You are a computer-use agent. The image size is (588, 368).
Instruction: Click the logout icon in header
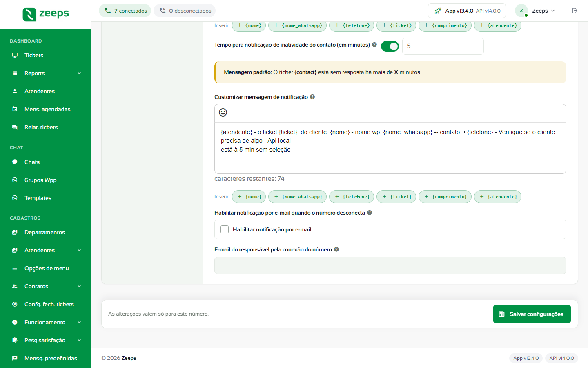[x=575, y=11]
